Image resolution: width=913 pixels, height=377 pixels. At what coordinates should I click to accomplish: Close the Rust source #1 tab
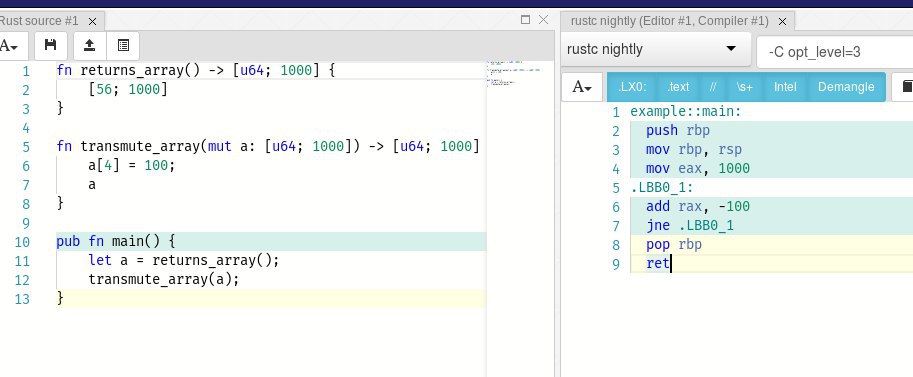tap(92, 22)
